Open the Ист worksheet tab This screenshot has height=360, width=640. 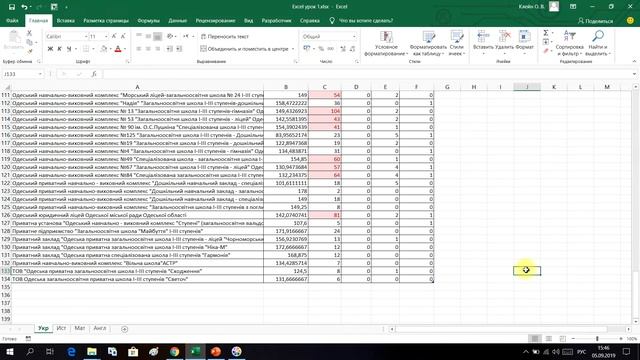pos(61,328)
